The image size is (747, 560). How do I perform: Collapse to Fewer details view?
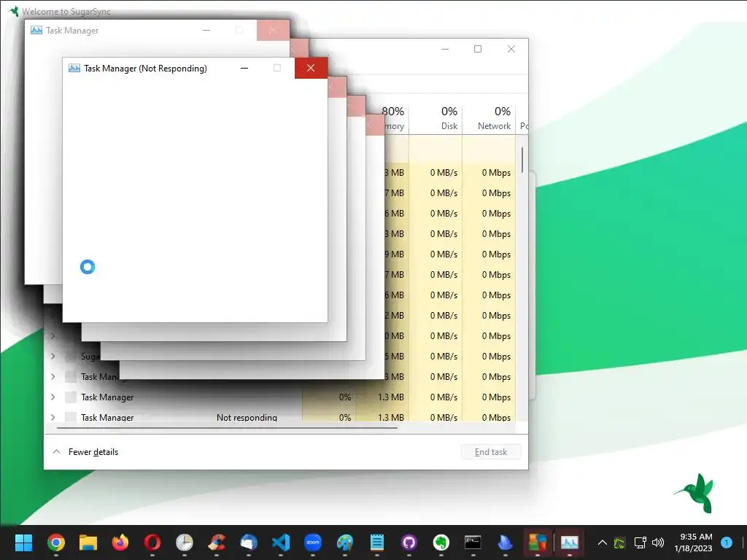pyautogui.click(x=86, y=452)
